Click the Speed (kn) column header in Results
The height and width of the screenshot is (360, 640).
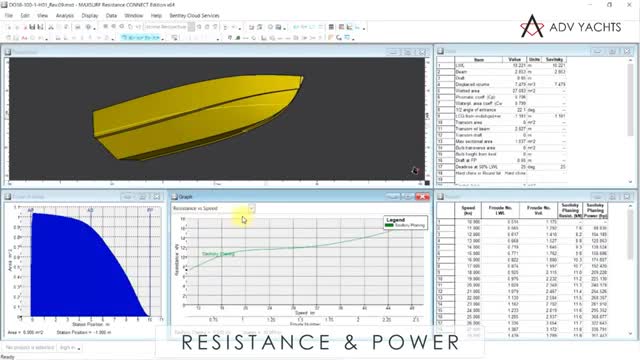(x=468, y=211)
